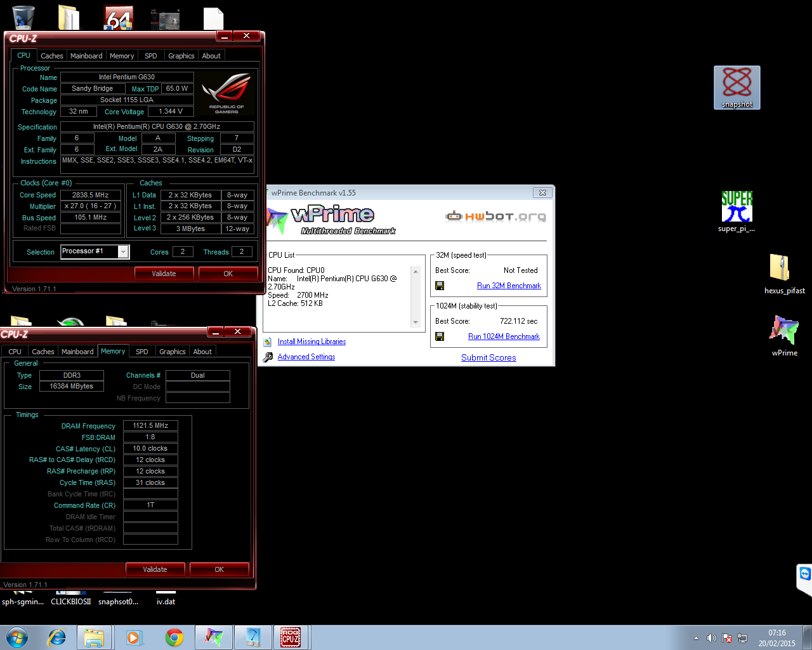The width and height of the screenshot is (812, 650).
Task: Open Windows Media Player from taskbar
Action: [134, 637]
